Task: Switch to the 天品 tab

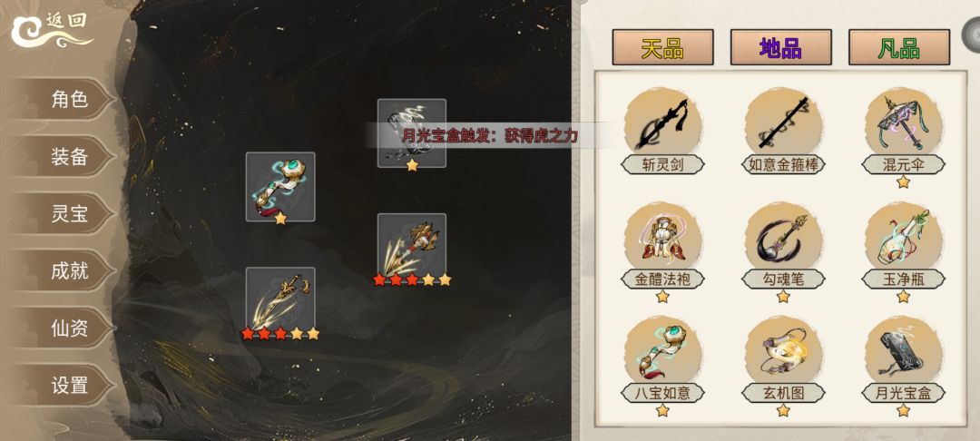Action: 662,47
